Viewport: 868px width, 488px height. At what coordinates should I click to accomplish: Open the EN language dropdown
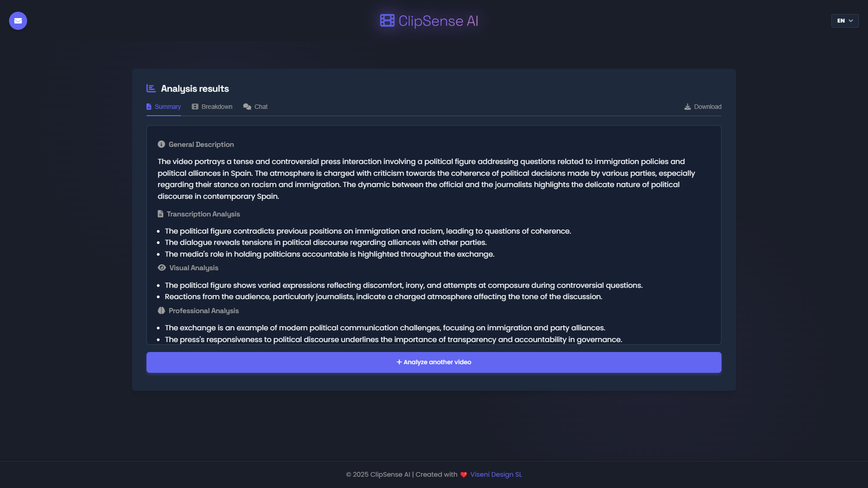(x=841, y=21)
